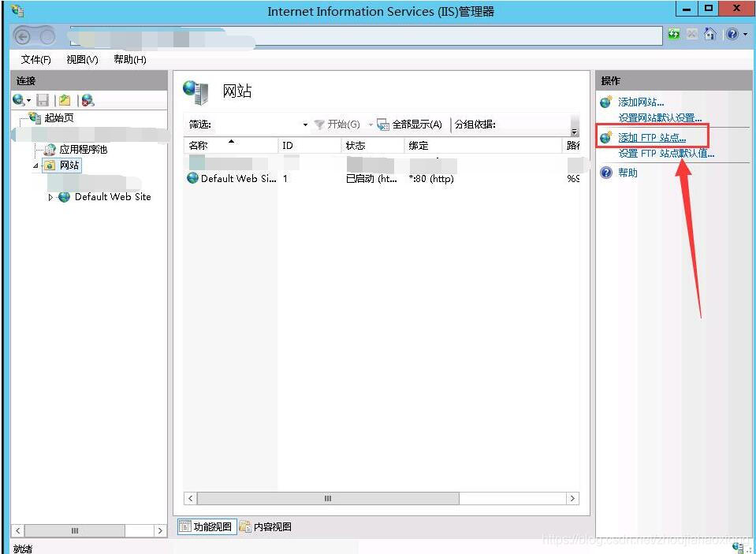Click the connections pane scrollbar thumb
The height and width of the screenshot is (554, 756).
pyautogui.click(x=75, y=531)
